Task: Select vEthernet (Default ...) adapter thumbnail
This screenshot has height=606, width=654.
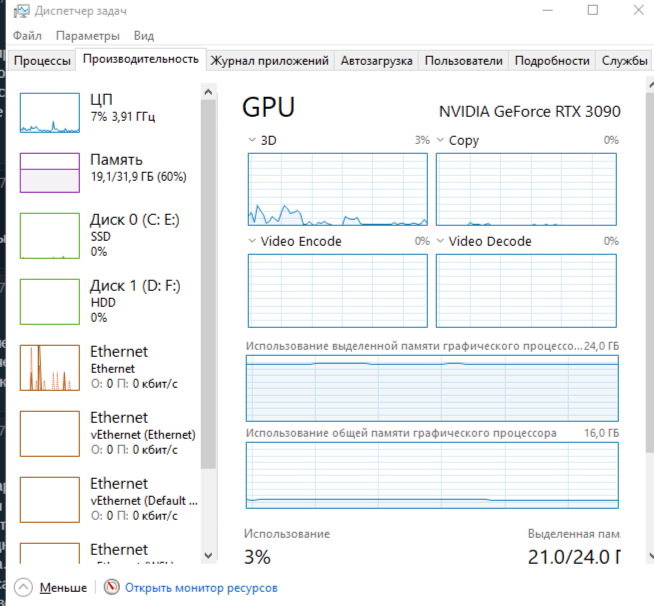Action: pyautogui.click(x=50, y=499)
